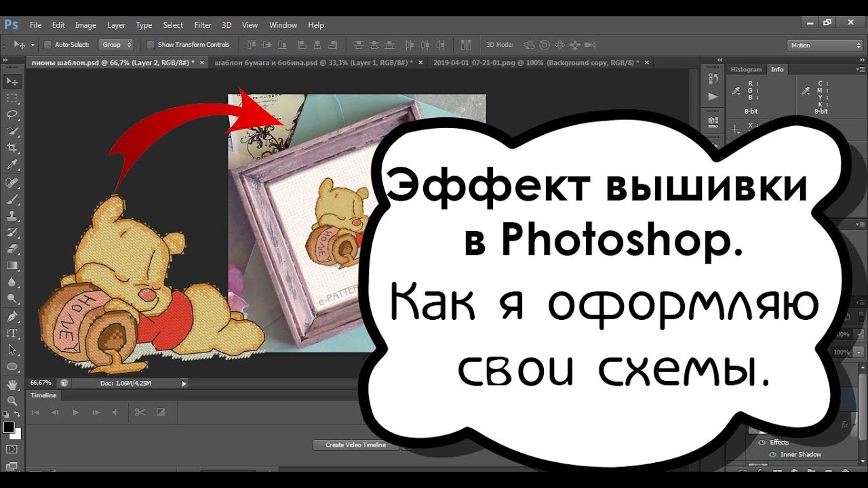This screenshot has height=488, width=868.
Task: Open the File menu
Action: coord(36,25)
